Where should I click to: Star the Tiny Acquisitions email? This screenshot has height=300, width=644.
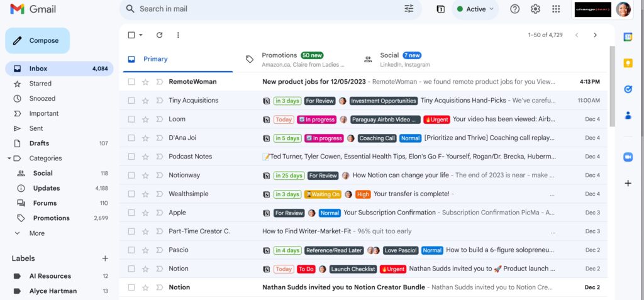(x=145, y=101)
